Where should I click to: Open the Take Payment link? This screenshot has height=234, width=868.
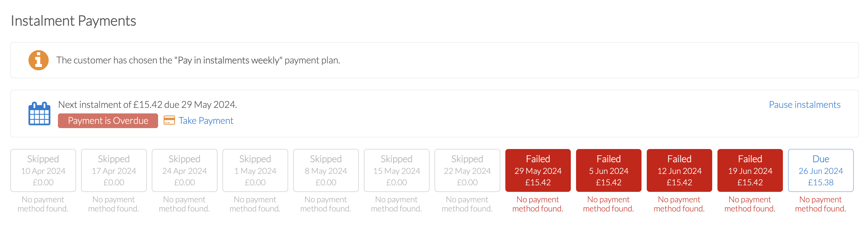[x=206, y=121]
